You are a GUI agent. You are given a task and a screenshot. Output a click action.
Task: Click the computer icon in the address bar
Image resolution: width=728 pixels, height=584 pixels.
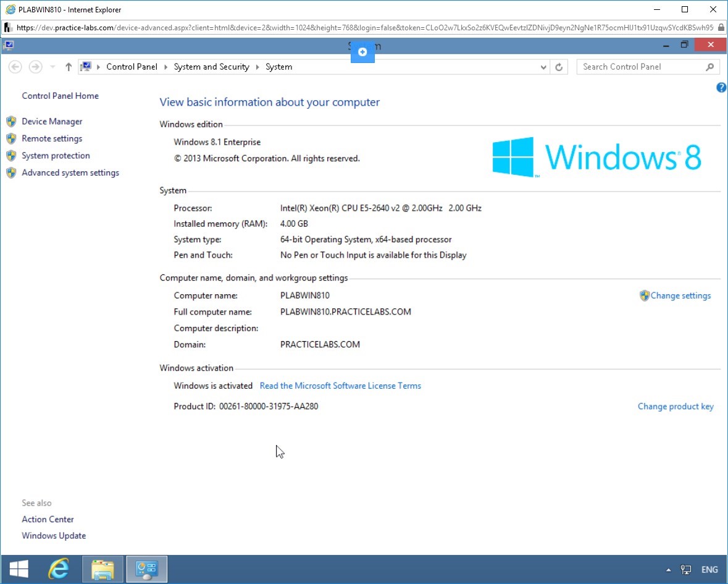[86, 67]
